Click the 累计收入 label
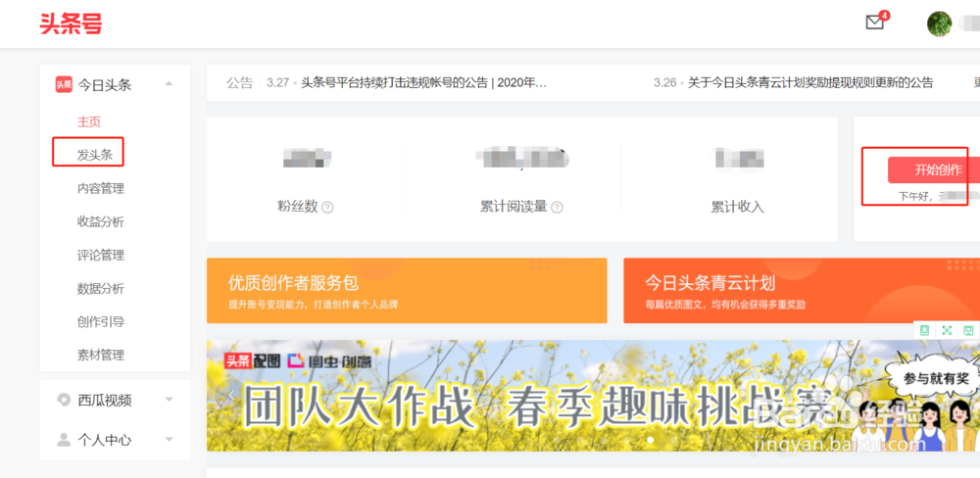Screen dimensions: 980x478 point(738,207)
